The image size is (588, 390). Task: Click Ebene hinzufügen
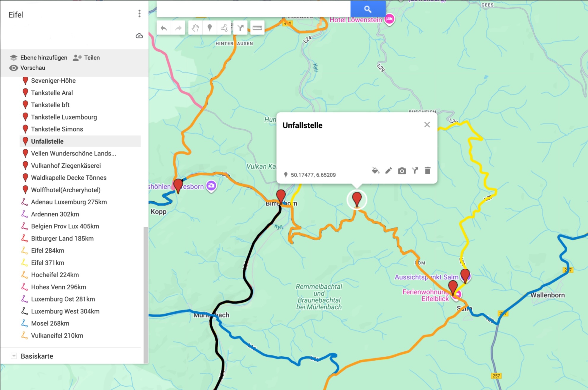click(x=43, y=58)
